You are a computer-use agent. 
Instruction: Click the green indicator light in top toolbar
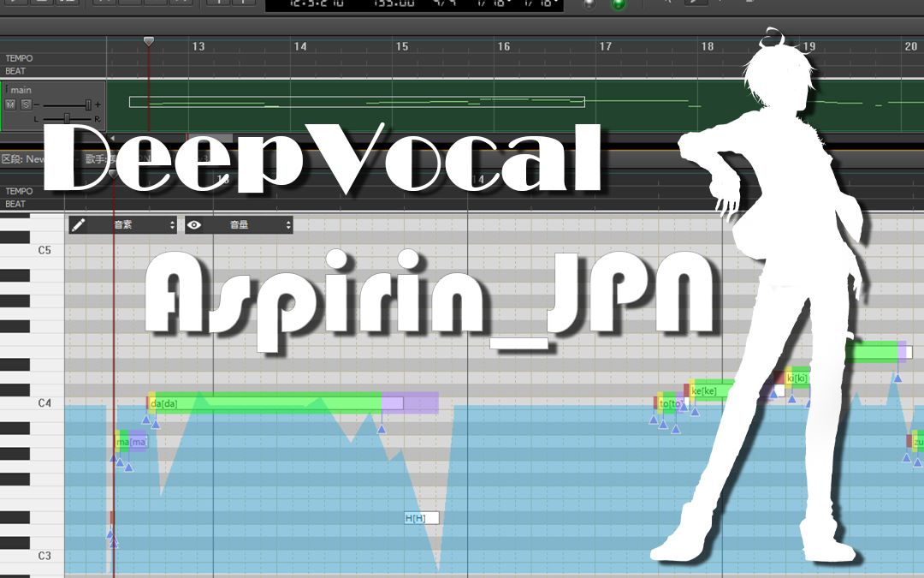pos(619,5)
